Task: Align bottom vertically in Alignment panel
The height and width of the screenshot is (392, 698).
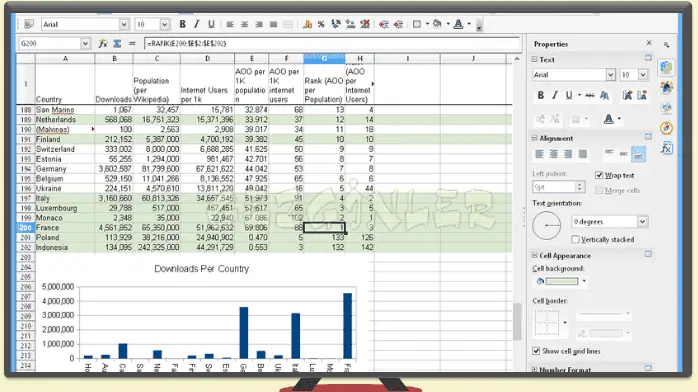Action: point(638,154)
